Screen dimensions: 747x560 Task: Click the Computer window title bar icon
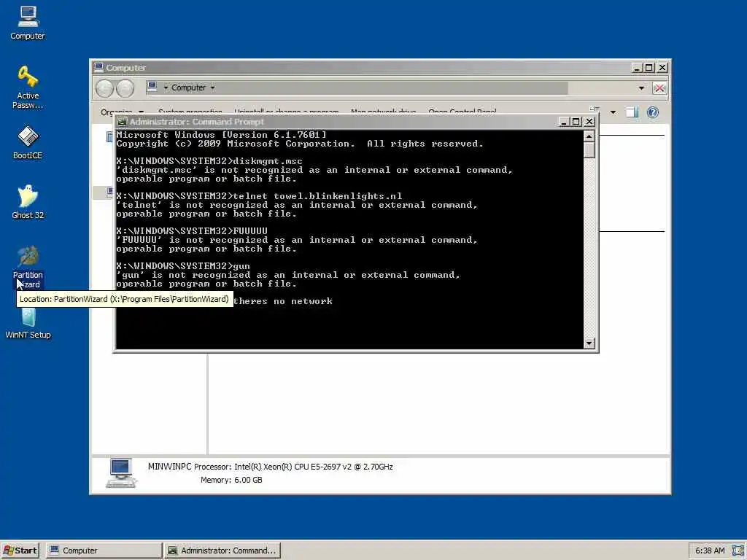pos(98,67)
